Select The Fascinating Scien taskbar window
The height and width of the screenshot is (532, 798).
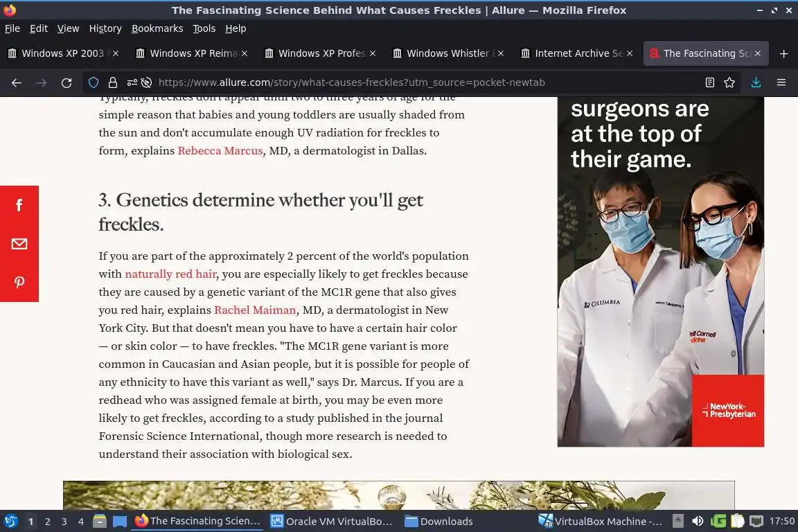point(197,522)
